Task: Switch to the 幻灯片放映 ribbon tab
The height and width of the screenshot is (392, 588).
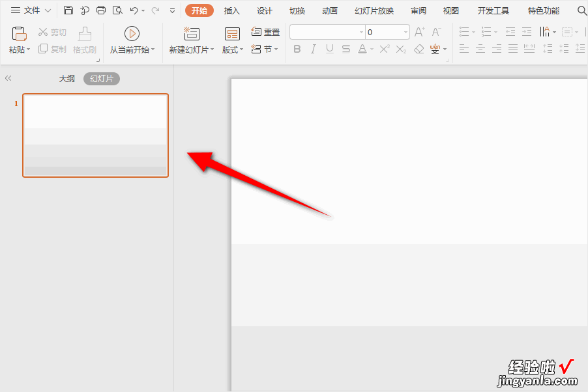Action: point(374,10)
